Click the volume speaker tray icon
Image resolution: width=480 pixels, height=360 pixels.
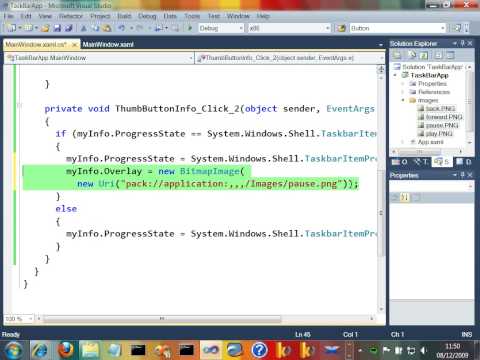tap(424, 350)
